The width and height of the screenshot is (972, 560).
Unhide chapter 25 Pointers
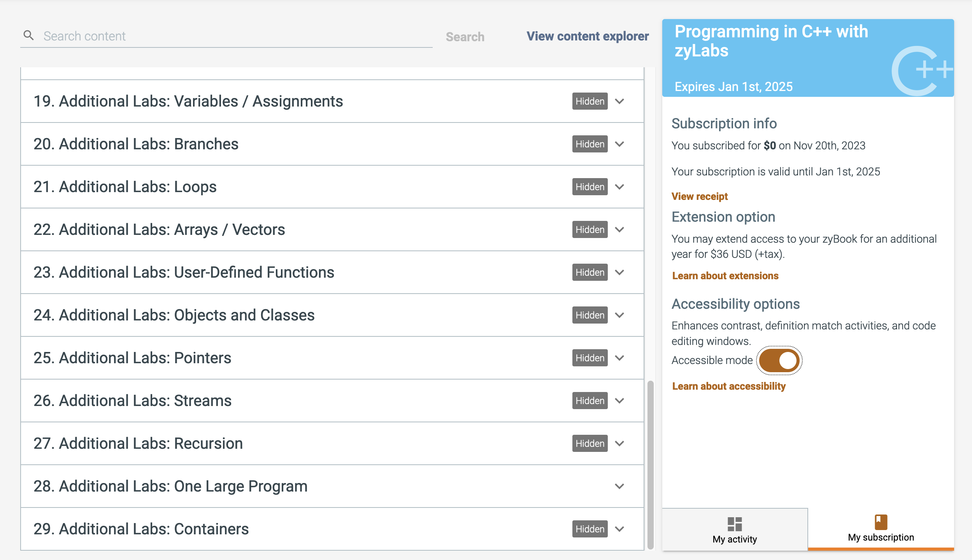590,358
